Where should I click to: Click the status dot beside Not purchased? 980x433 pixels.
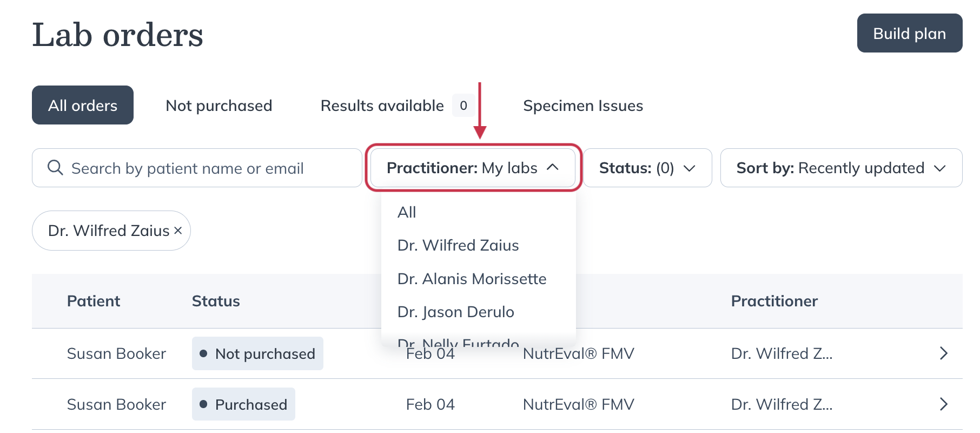click(203, 353)
